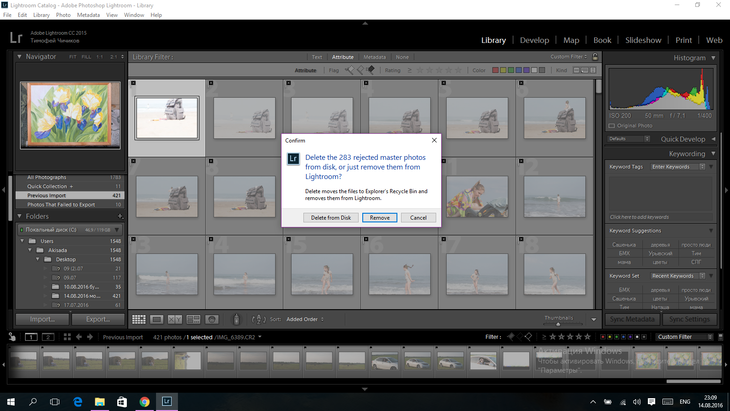The height and width of the screenshot is (411, 730).
Task: Click the Export button
Action: click(x=98, y=319)
